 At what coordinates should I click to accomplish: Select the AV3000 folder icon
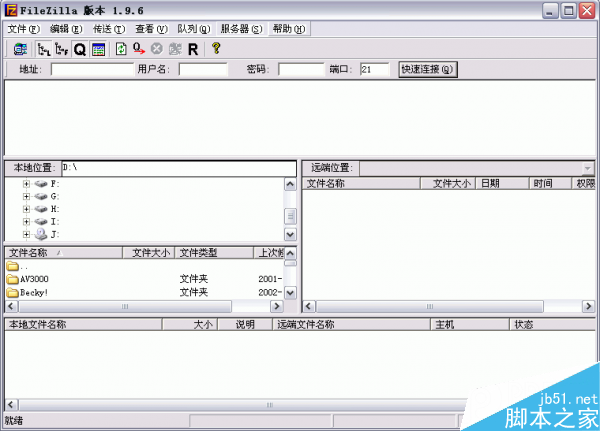coord(12,279)
